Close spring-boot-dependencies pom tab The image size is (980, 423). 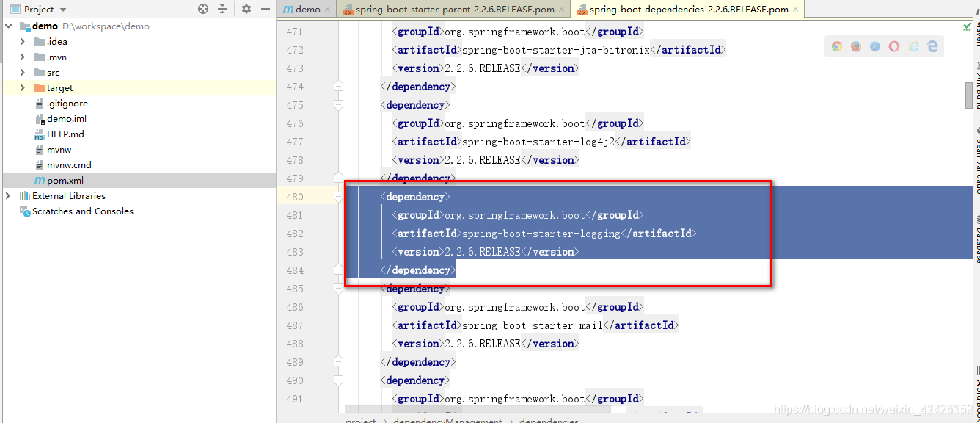796,10
